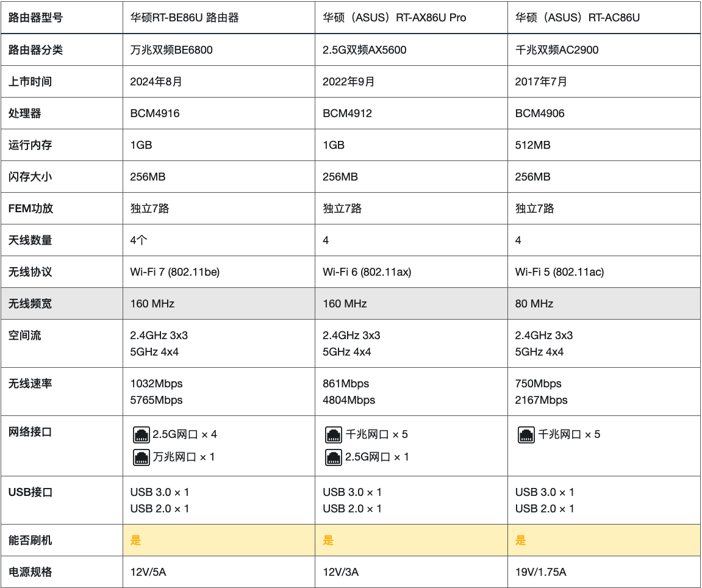Viewport: 702px width, 588px height.
Task: Click the 华硕（ASUS）RT-AC86U header cell
Action: click(577, 18)
